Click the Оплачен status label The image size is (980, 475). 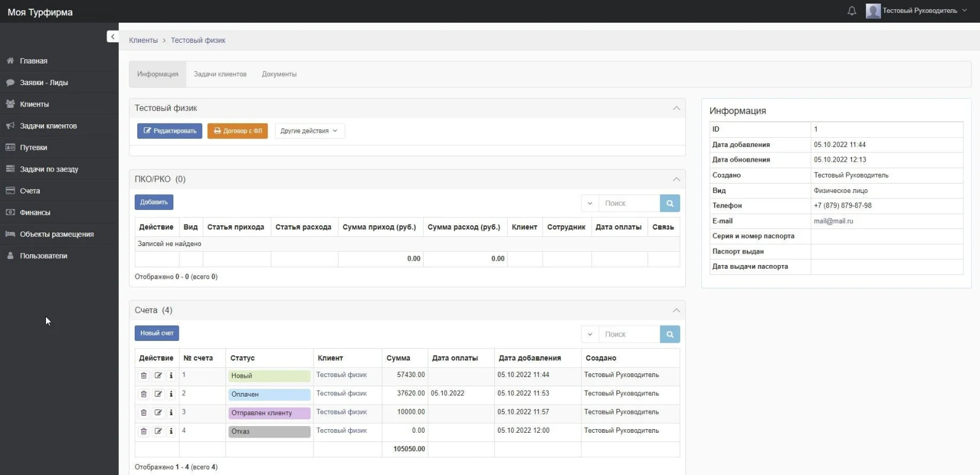pos(269,395)
